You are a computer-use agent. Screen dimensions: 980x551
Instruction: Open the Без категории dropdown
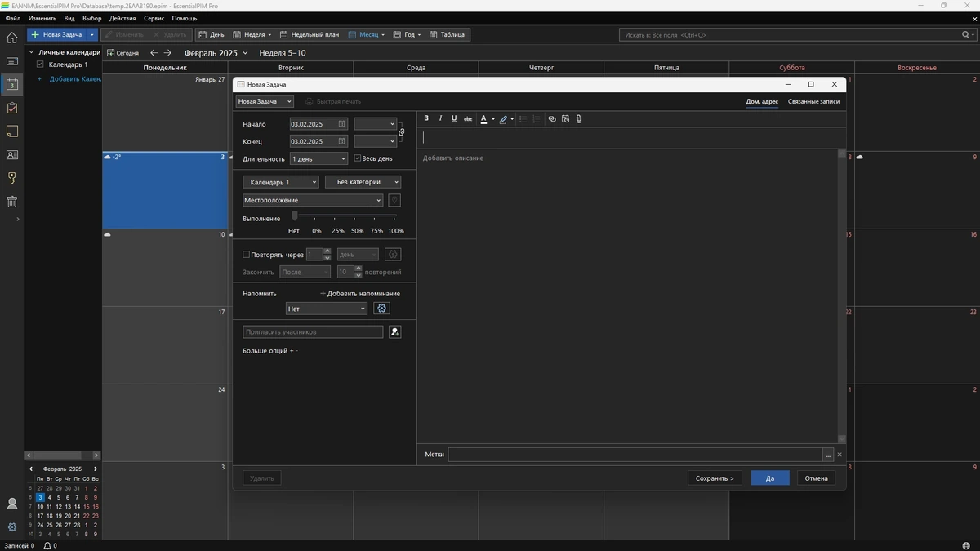(363, 182)
